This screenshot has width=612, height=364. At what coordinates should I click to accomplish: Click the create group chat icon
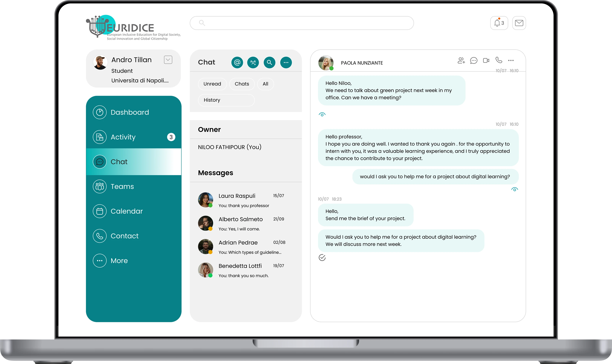point(253,63)
